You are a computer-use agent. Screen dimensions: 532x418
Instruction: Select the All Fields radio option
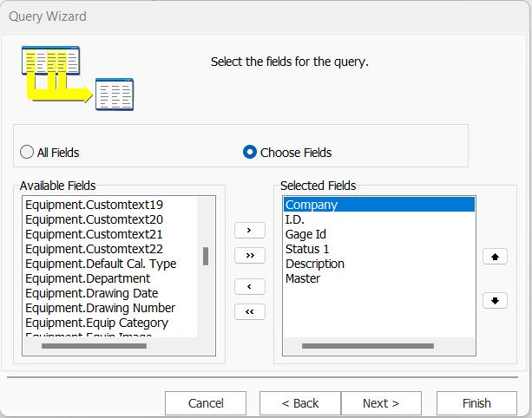27,153
